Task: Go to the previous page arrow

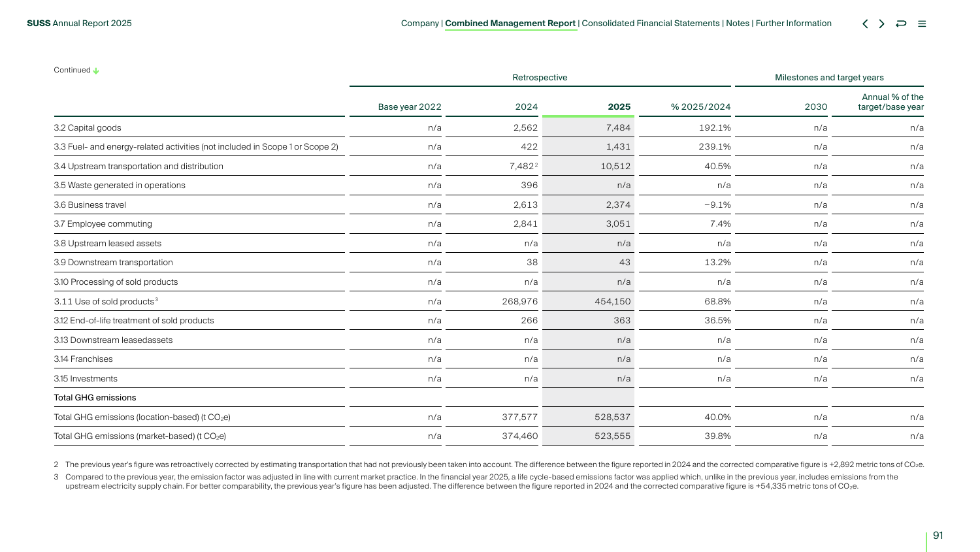Action: coord(865,24)
